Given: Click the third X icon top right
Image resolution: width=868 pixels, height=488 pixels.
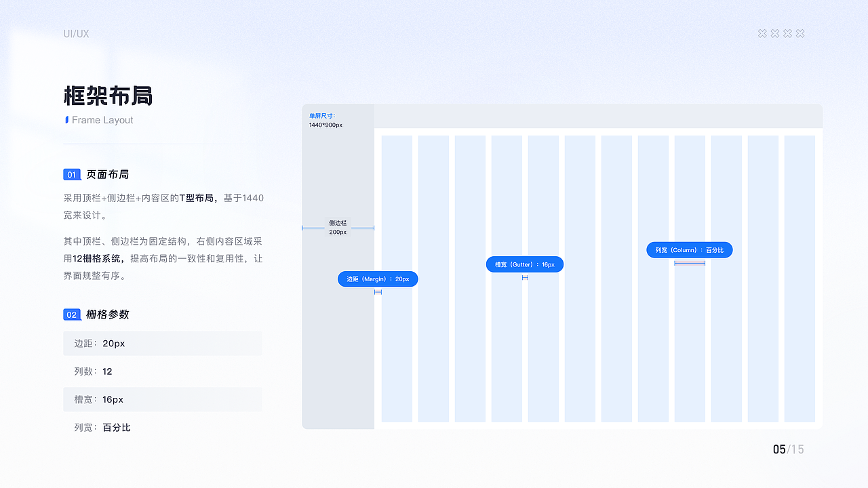Looking at the screenshot, I should pyautogui.click(x=787, y=33).
